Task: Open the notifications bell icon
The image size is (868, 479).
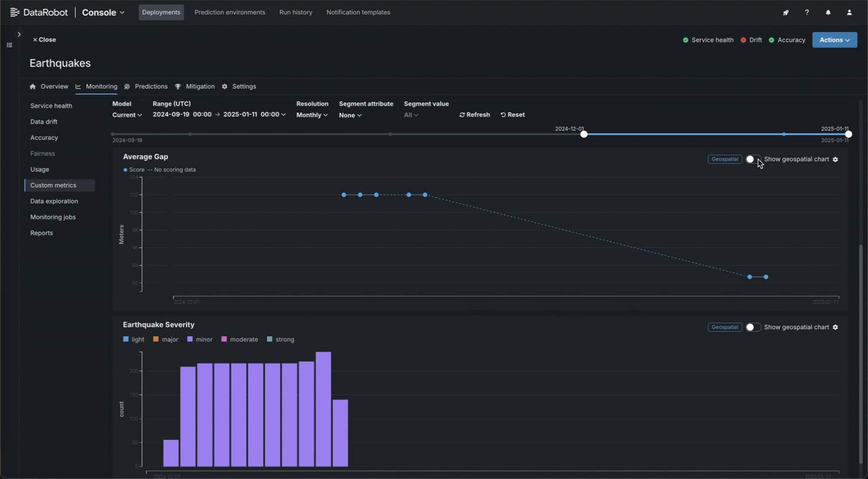Action: (828, 12)
